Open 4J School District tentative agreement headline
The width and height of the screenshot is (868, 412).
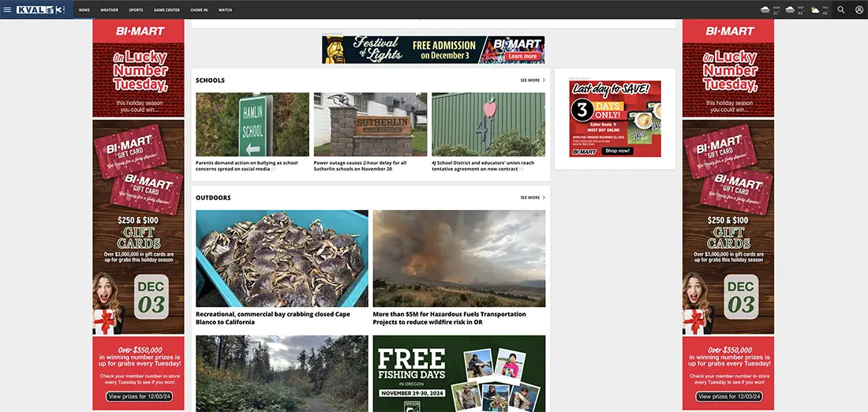483,166
